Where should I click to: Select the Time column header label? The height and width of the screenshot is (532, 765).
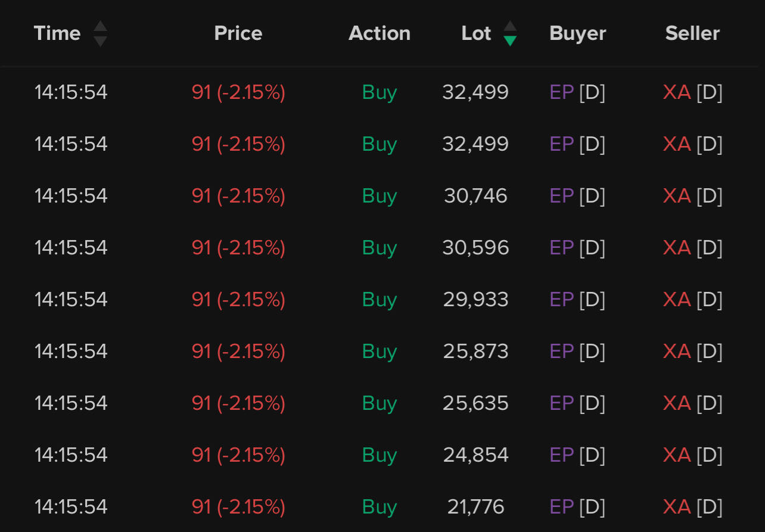pyautogui.click(x=57, y=33)
